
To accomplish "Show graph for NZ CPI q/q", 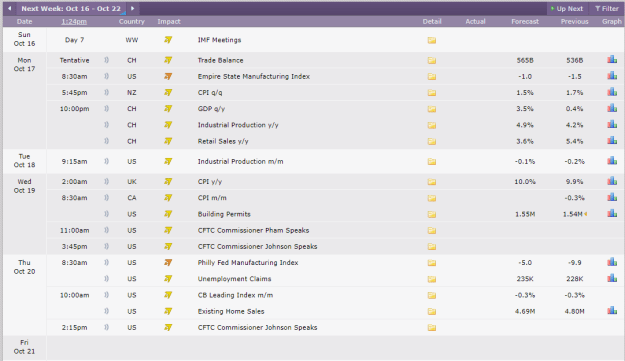I will (612, 92).
